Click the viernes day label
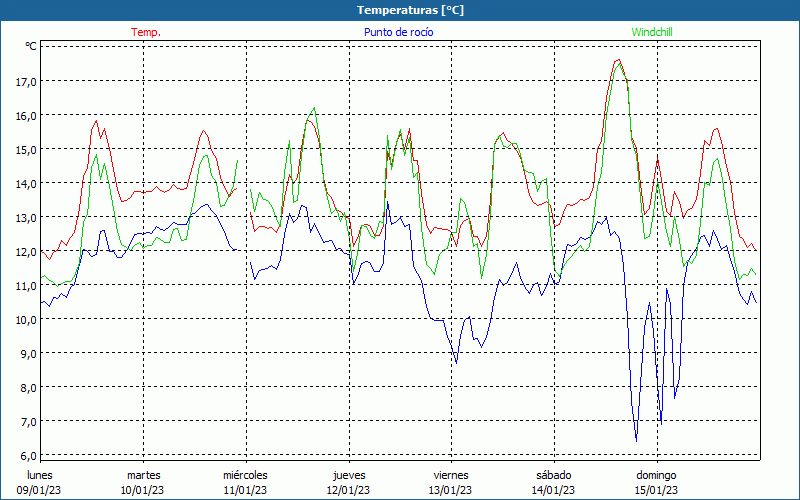This screenshot has height=500, width=800. [451, 475]
